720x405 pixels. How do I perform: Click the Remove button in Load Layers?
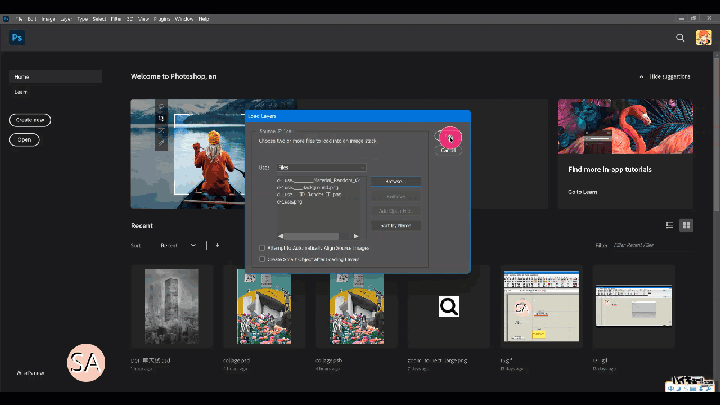(x=396, y=196)
